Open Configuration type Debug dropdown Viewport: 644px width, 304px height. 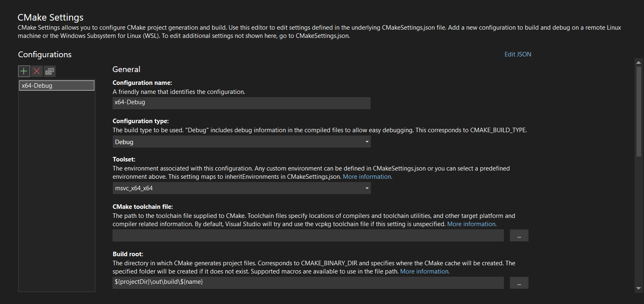(241, 142)
